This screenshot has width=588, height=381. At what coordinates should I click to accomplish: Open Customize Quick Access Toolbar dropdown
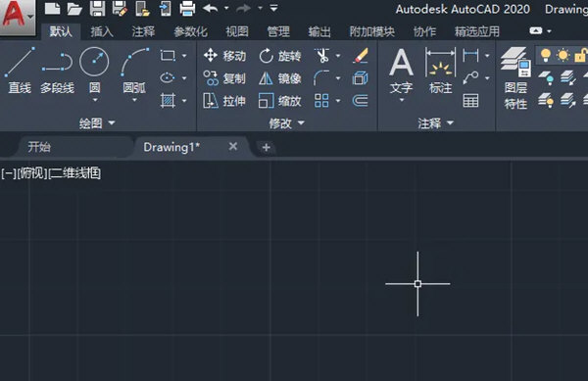coord(273,8)
